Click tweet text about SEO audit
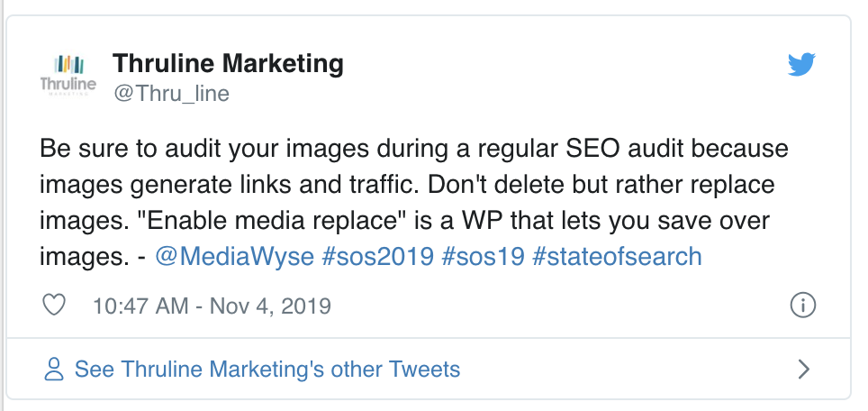This screenshot has height=411, width=868. click(x=414, y=202)
